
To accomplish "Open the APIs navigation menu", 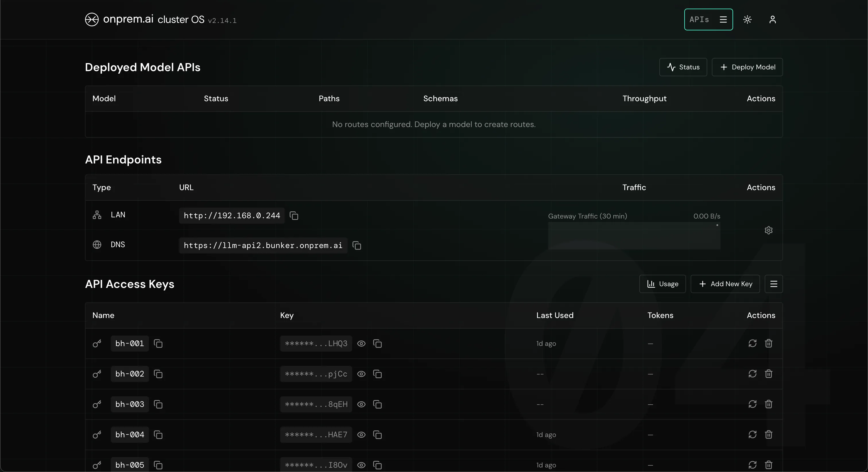I will (708, 19).
